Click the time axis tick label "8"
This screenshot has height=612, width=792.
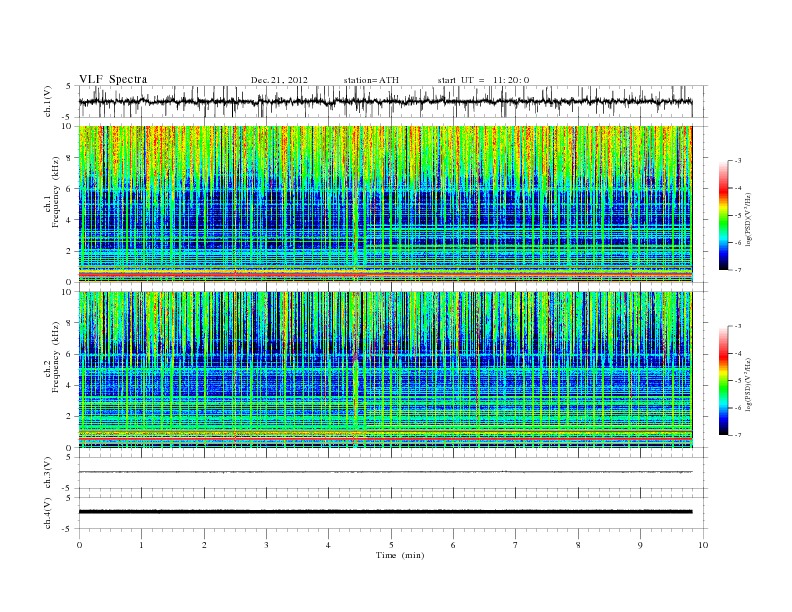(578, 545)
